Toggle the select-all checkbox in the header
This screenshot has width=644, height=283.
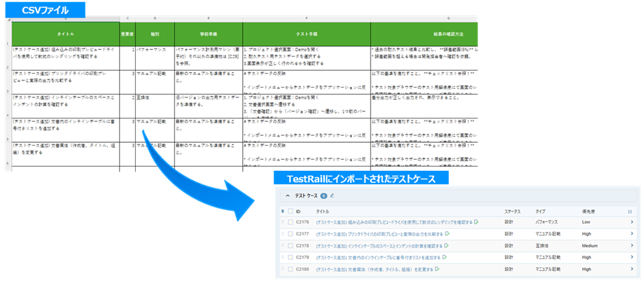(x=290, y=210)
